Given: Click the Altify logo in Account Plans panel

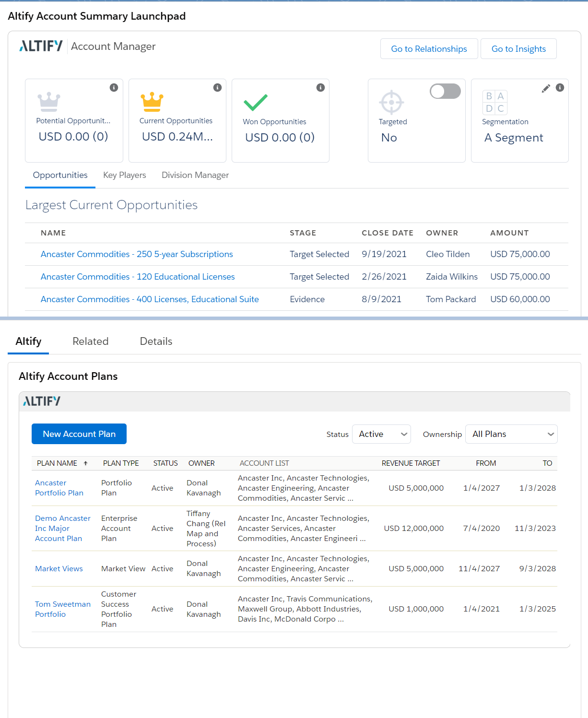Looking at the screenshot, I should [x=42, y=401].
